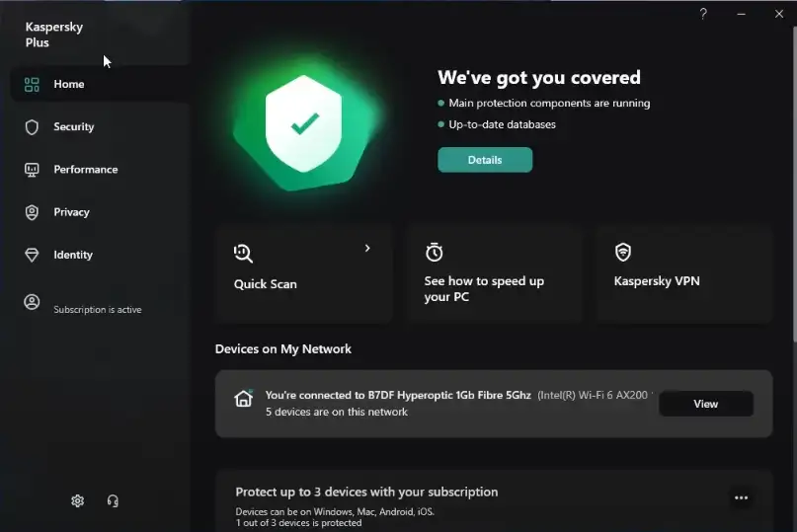Open help with the question mark icon
Viewport: 797px width, 532px height.
703,14
